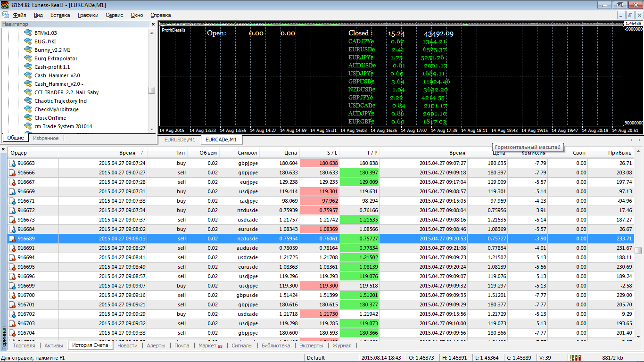
Task: Click Cash_Hammer_v2.0 expert icon
Action: pyautogui.click(x=28, y=75)
